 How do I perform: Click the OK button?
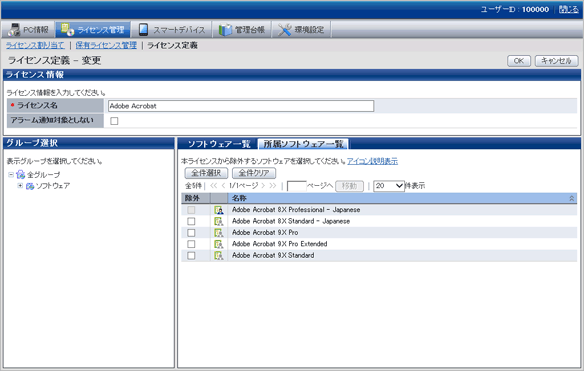519,61
